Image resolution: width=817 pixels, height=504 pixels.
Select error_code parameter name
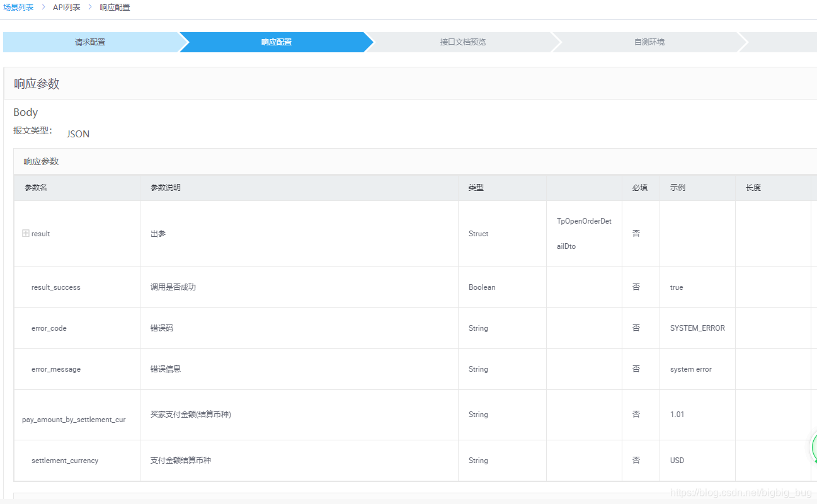click(49, 328)
